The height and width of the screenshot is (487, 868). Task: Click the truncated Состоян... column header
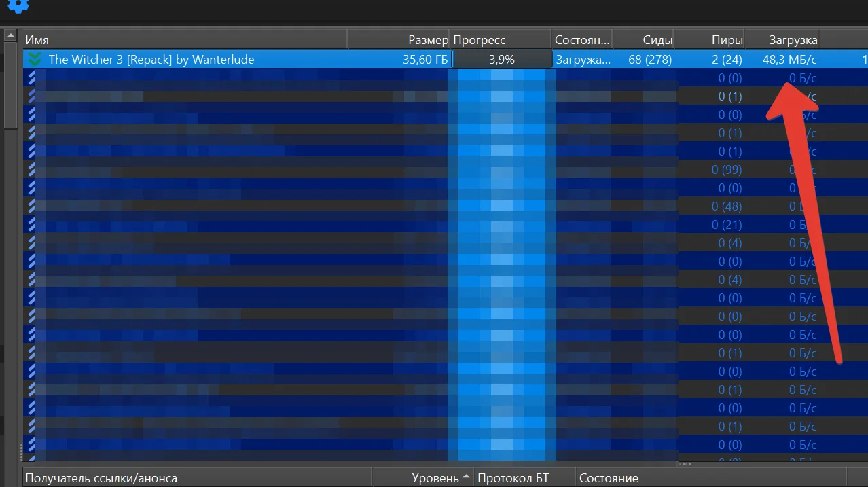tap(582, 40)
